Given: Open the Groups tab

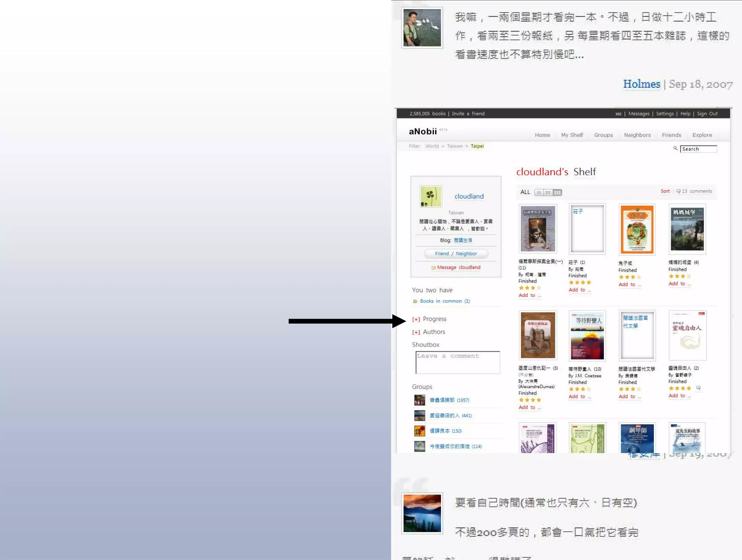Looking at the screenshot, I should 604,135.
